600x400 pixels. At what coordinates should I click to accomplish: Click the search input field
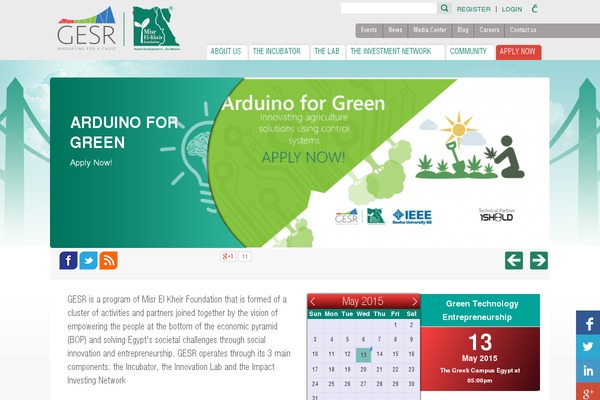tap(389, 8)
